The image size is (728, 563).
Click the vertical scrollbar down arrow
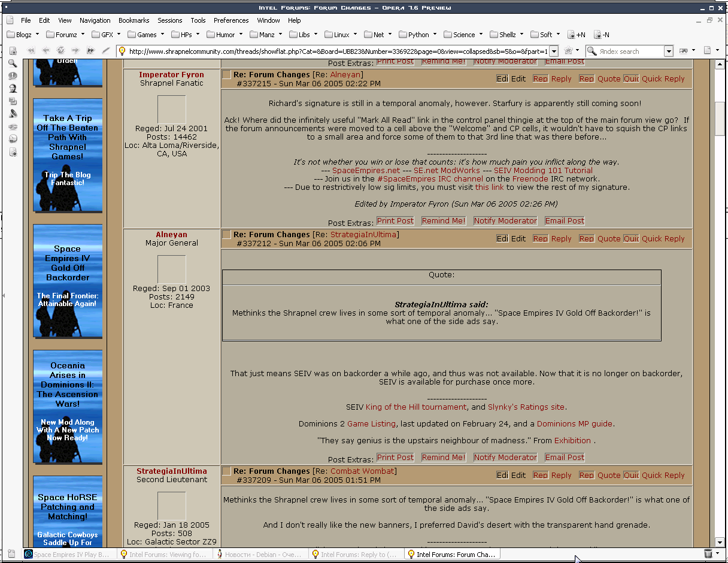(720, 542)
